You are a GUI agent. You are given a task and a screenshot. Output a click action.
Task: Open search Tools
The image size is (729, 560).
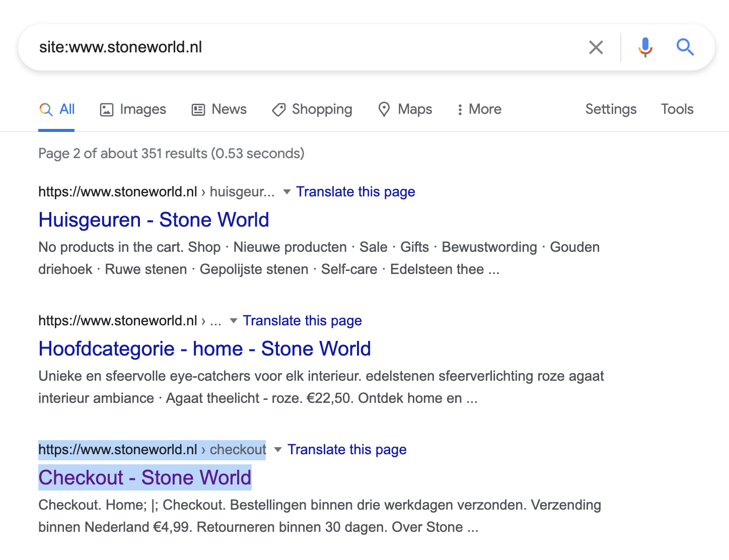coord(677,109)
